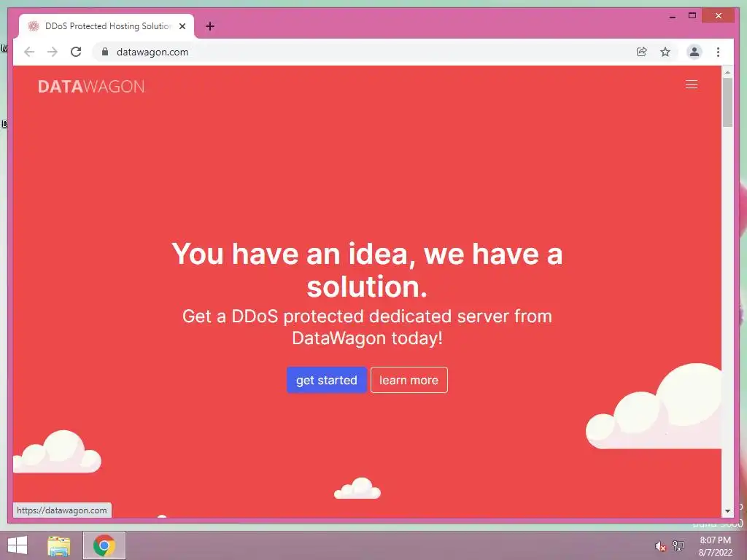
Task: Click the padlock site security icon
Action: pyautogui.click(x=105, y=52)
